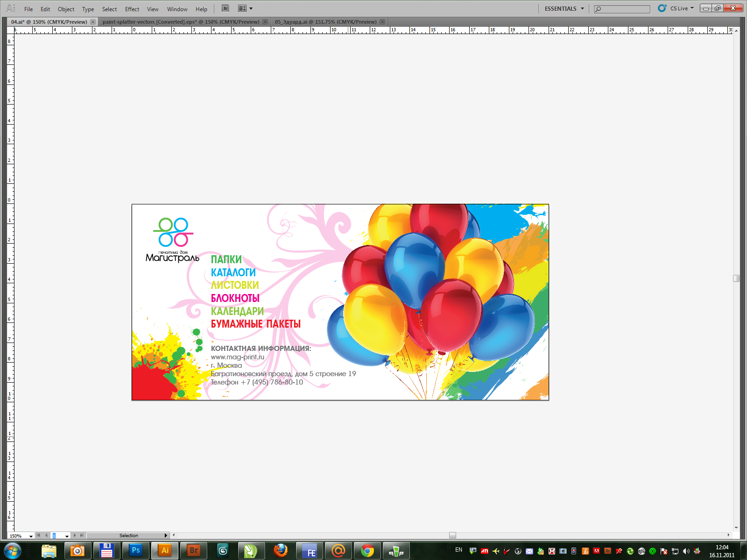This screenshot has height=560, width=747.
Task: Open the CS Live dropdown
Action: (x=682, y=8)
